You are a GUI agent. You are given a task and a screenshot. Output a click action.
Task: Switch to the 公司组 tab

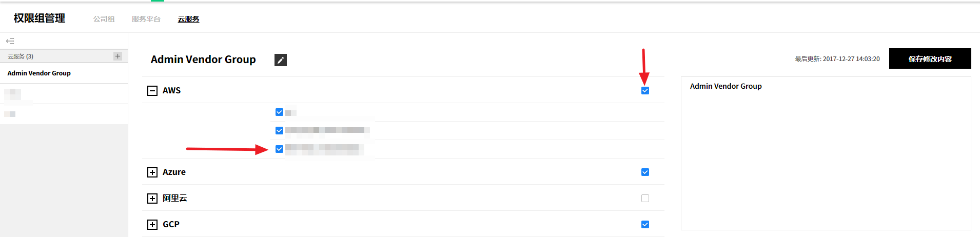[104, 19]
